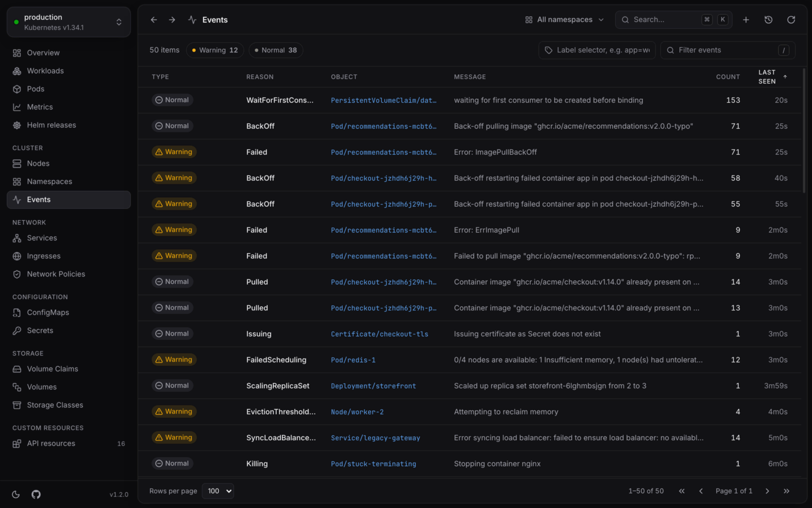Image resolution: width=812 pixels, height=508 pixels.
Task: Click the Label selector input
Action: click(597, 50)
